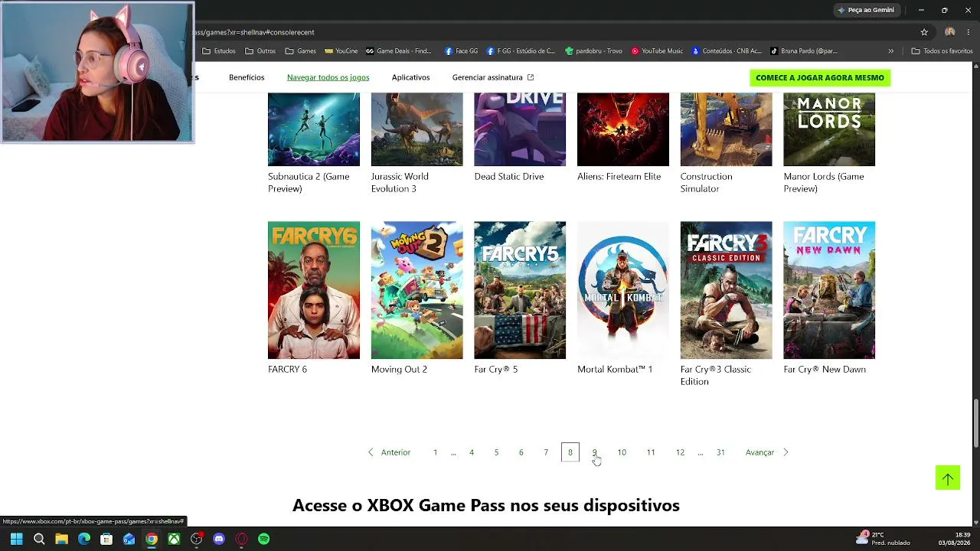Image resolution: width=980 pixels, height=551 pixels.
Task: Open the Outlook mail app in taskbar
Action: tap(129, 539)
